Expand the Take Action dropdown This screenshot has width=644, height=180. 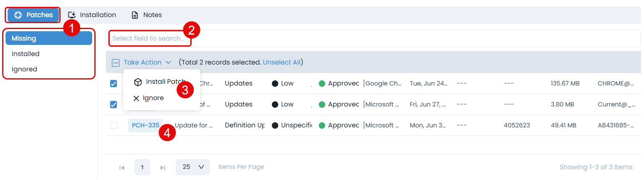[147, 62]
